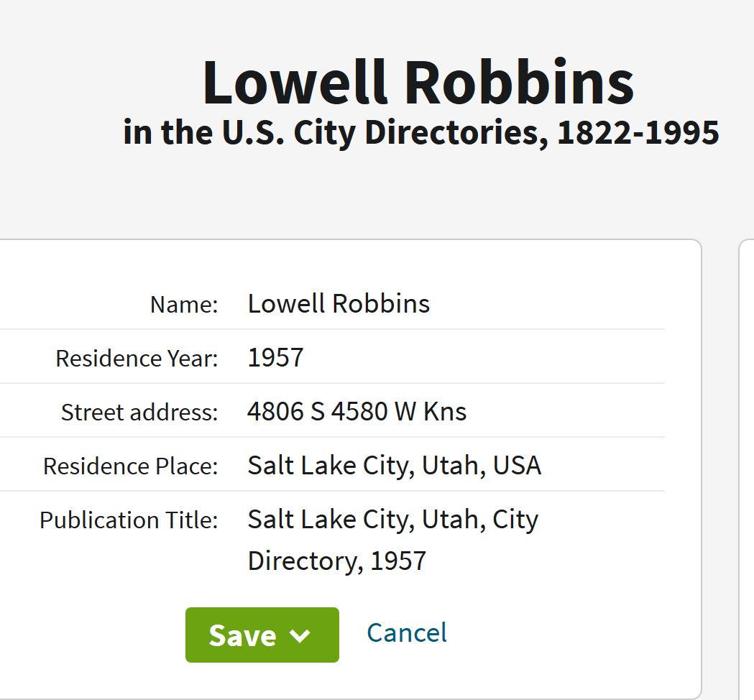Viewport: 754px width, 700px height.
Task: Click the Lowell Robbins page heading
Action: point(418,83)
